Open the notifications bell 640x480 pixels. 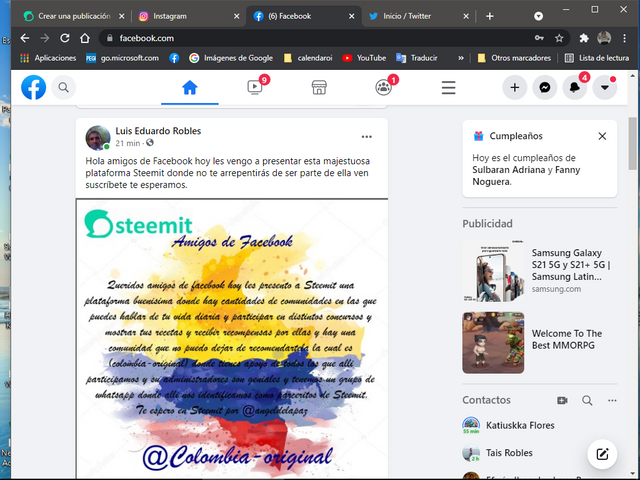click(x=575, y=87)
